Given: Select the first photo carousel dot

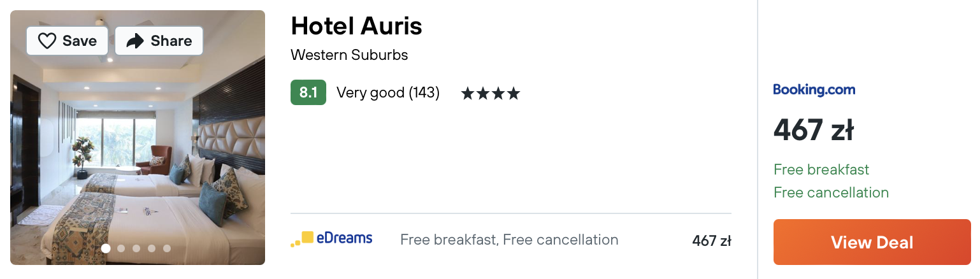Looking at the screenshot, I should (106, 248).
